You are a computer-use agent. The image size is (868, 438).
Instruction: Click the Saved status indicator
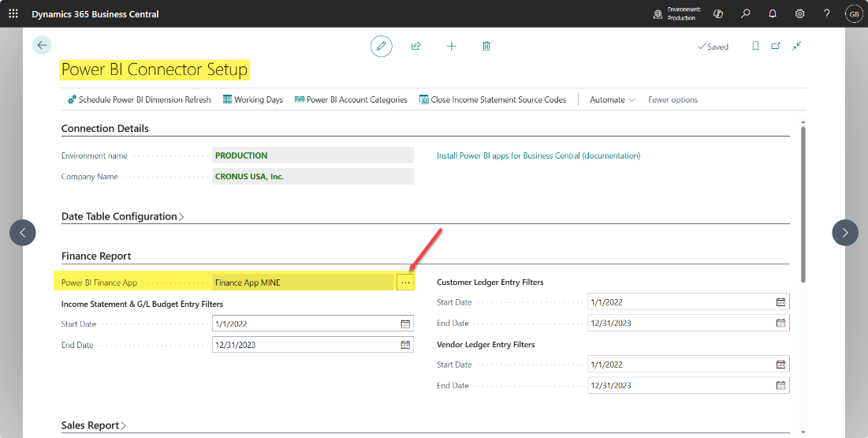point(713,47)
